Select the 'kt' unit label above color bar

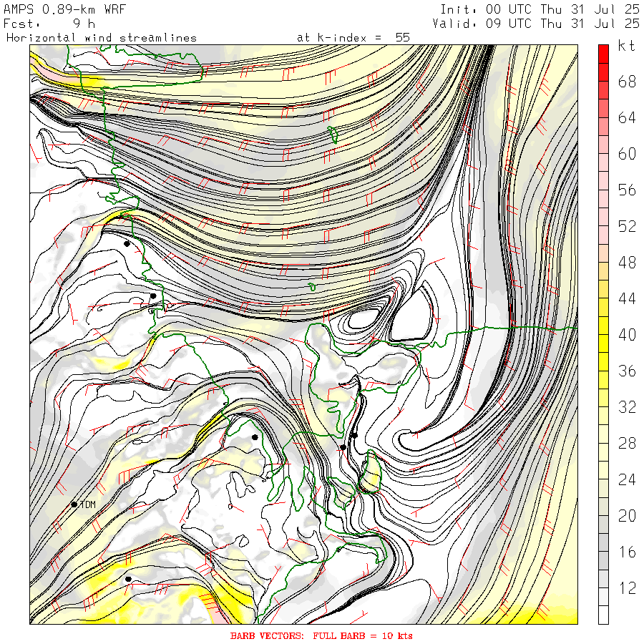click(x=627, y=46)
